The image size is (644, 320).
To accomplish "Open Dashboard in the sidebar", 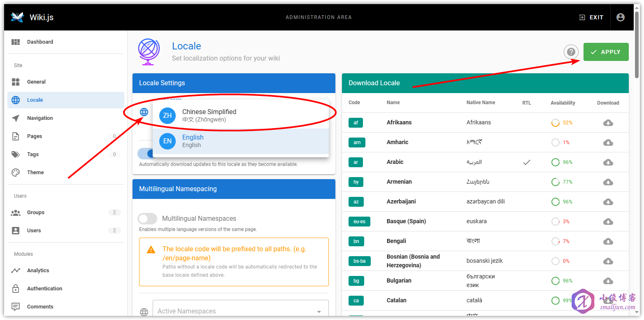I will coord(66,42).
